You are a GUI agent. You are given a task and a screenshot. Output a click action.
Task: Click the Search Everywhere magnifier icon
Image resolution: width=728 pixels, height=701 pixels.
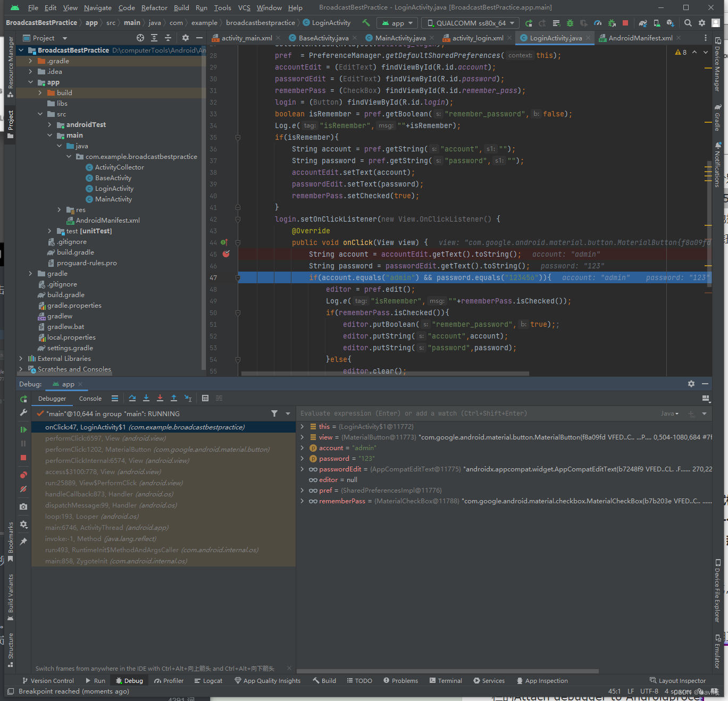[x=688, y=23]
